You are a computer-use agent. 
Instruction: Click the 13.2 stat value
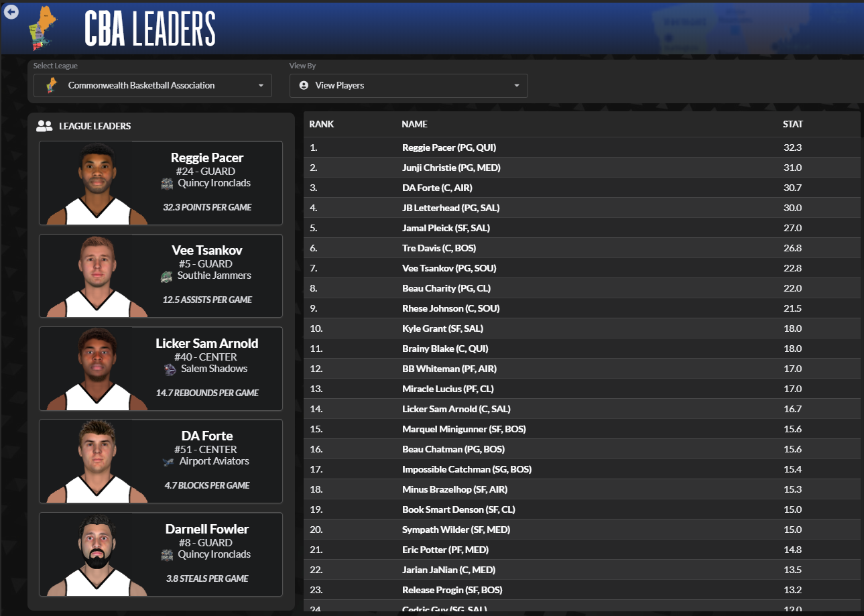coord(792,590)
